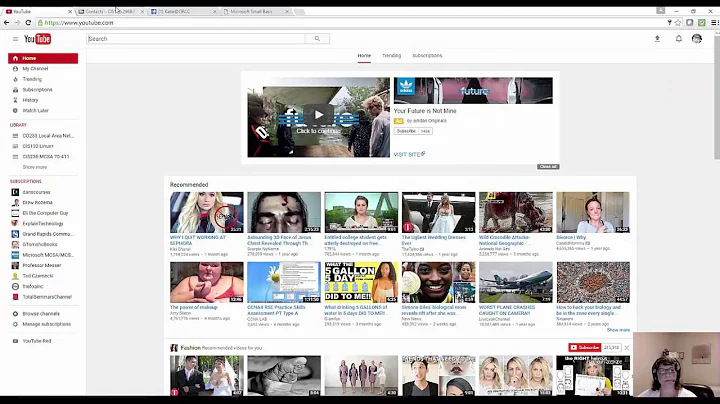Switch to Trending tab
This screenshot has width=720, height=404.
point(391,56)
